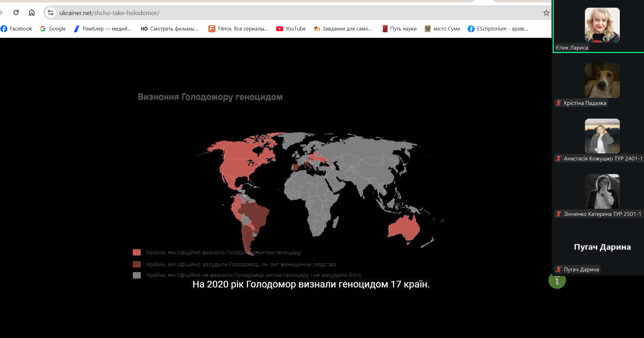Click muted mic icon for Пугач Дарина
The width and height of the screenshot is (644, 338).
[x=559, y=270]
